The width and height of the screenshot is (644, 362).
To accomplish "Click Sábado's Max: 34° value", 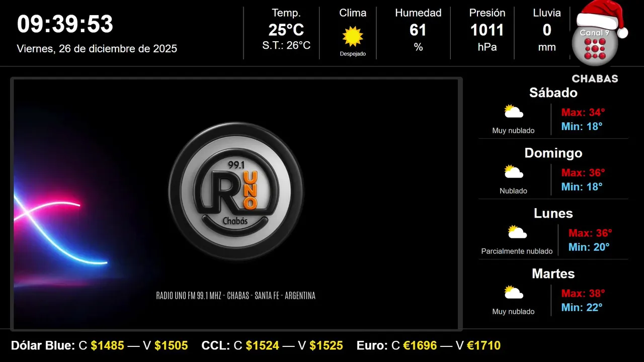I will 583,112.
